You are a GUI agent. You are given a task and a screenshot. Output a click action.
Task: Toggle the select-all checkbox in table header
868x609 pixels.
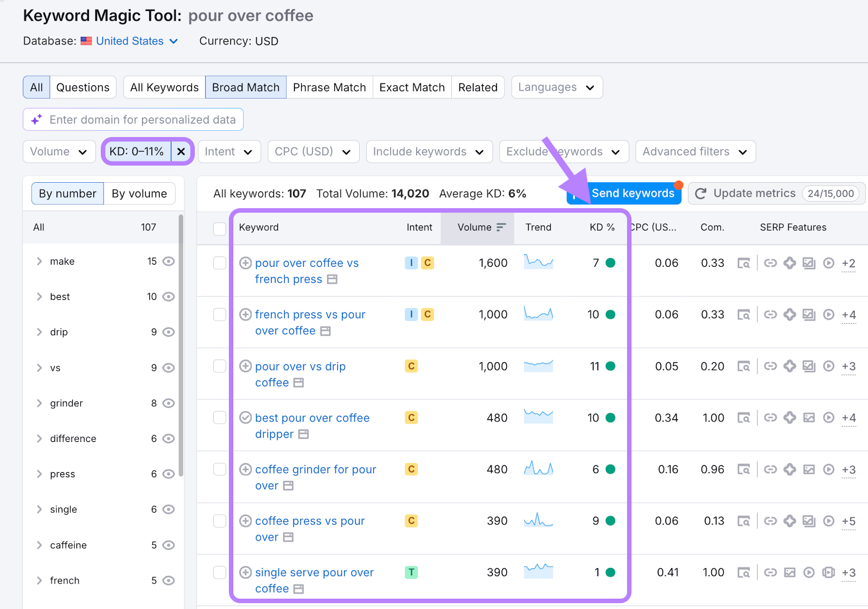click(x=220, y=228)
